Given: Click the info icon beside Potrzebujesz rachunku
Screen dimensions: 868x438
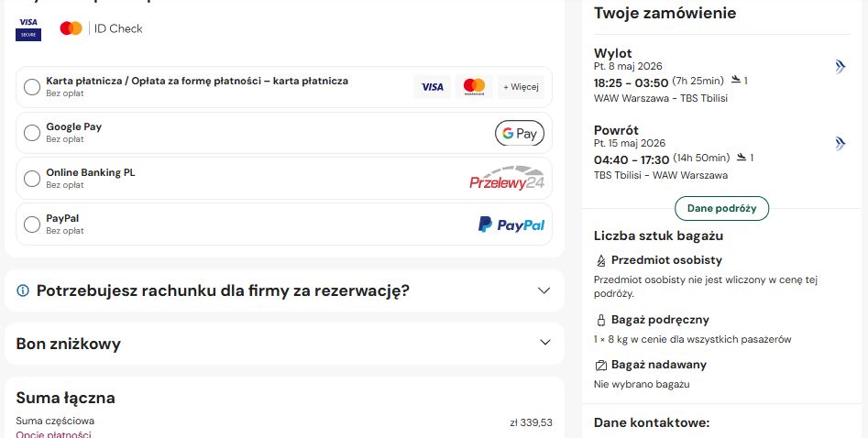Looking at the screenshot, I should coord(23,290).
